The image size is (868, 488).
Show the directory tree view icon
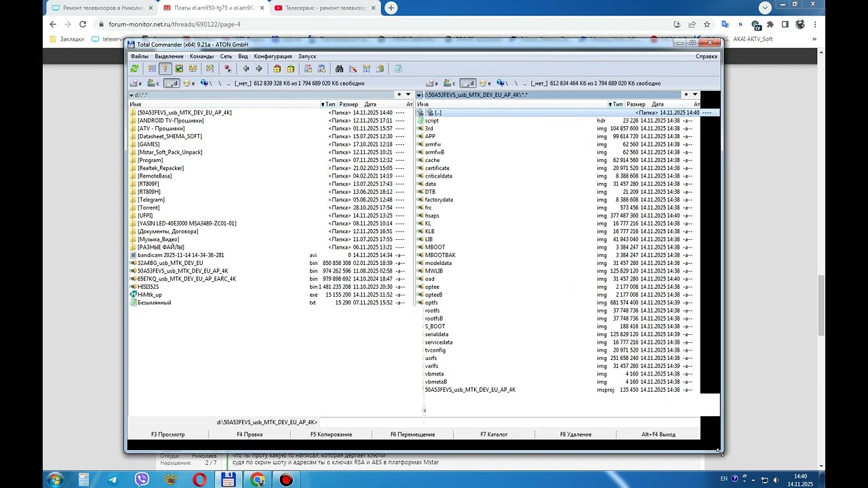[193, 68]
